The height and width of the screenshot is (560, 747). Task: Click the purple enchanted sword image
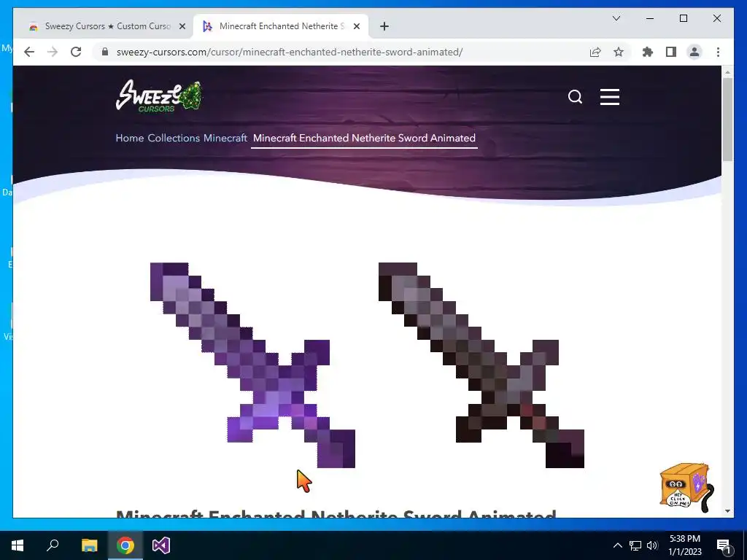[x=253, y=365]
